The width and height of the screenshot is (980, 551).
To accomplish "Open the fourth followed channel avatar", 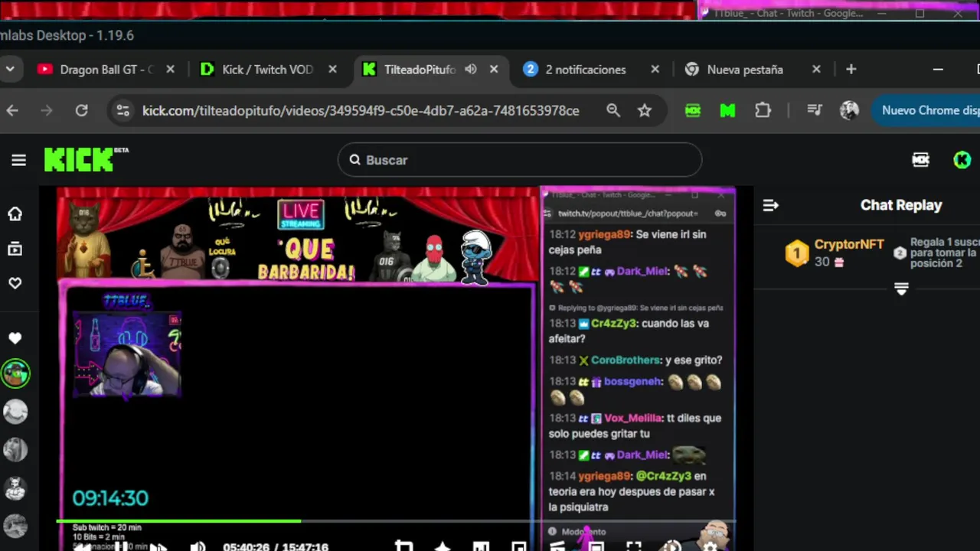I will (15, 487).
